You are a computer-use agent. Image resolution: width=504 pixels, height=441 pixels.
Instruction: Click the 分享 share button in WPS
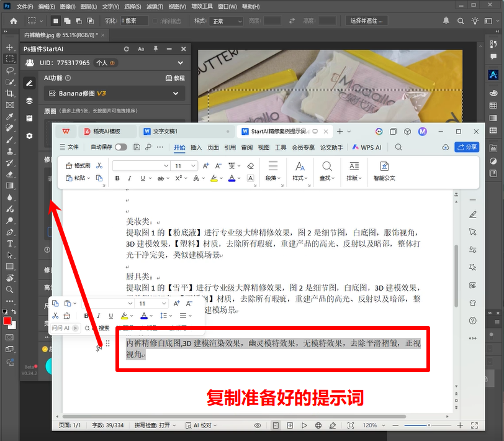[x=467, y=147]
